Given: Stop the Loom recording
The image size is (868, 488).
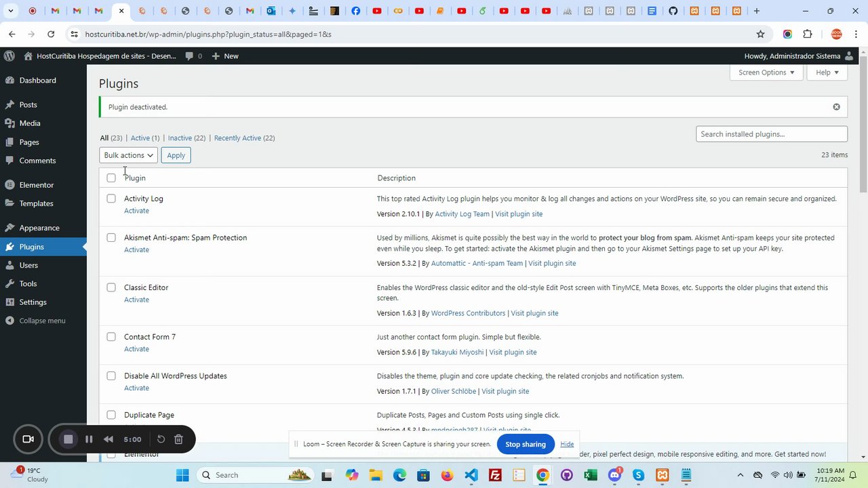Looking at the screenshot, I should click(x=68, y=439).
